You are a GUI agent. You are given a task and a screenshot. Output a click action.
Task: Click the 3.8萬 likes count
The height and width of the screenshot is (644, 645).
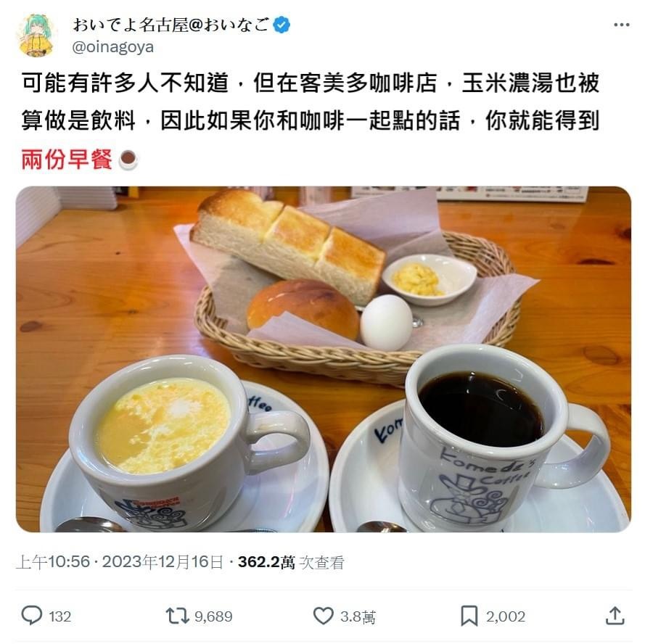(x=358, y=616)
